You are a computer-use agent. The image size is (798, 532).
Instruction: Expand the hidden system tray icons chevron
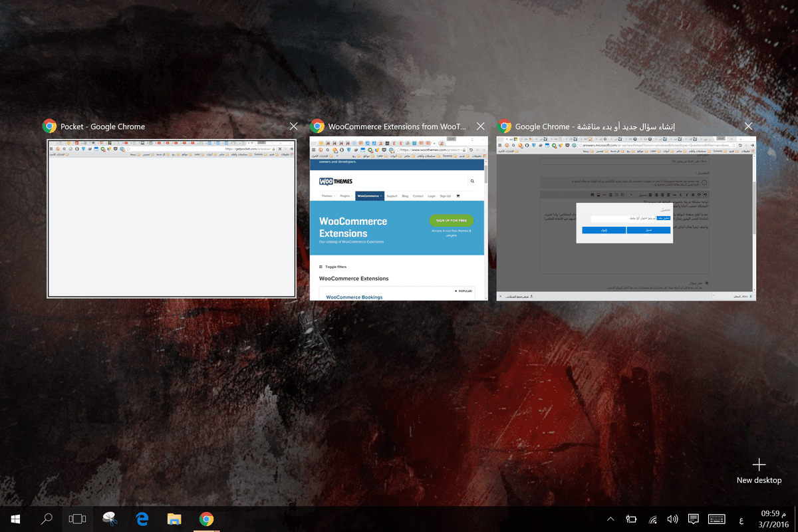pos(610,519)
